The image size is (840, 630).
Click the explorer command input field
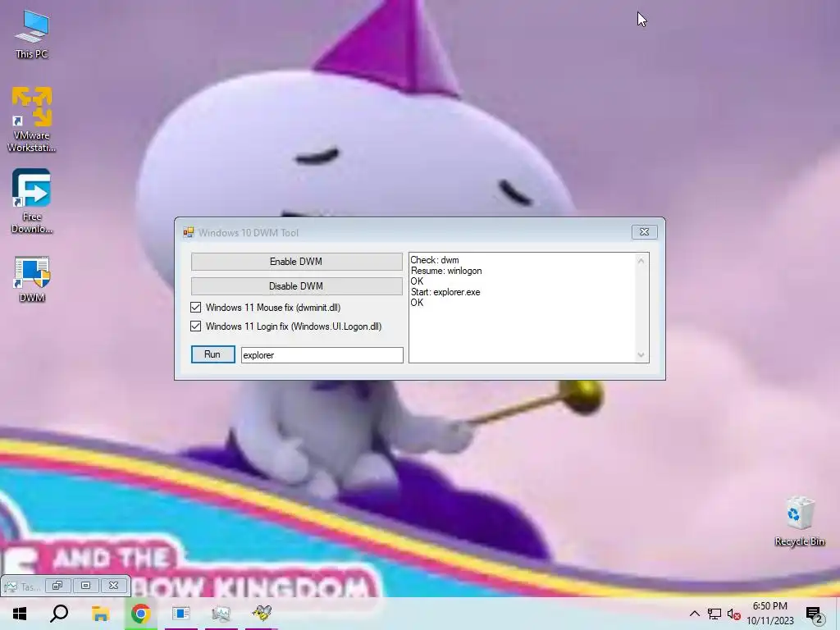(322, 355)
